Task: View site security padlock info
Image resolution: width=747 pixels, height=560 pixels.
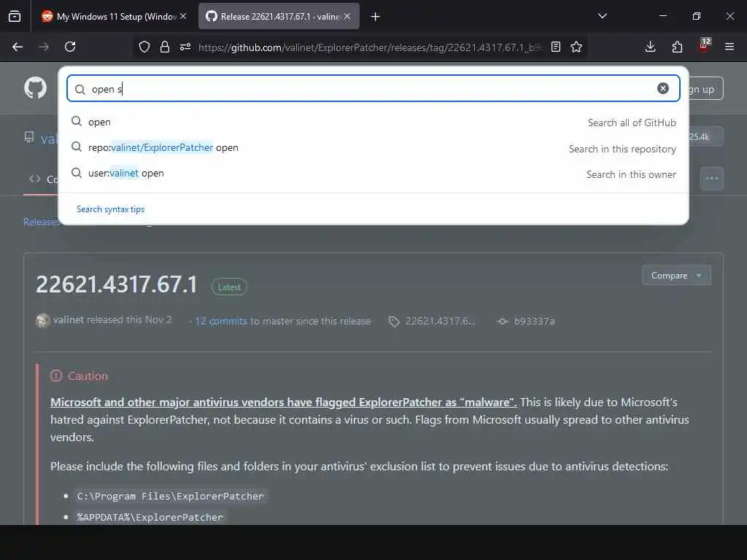Action: click(165, 47)
